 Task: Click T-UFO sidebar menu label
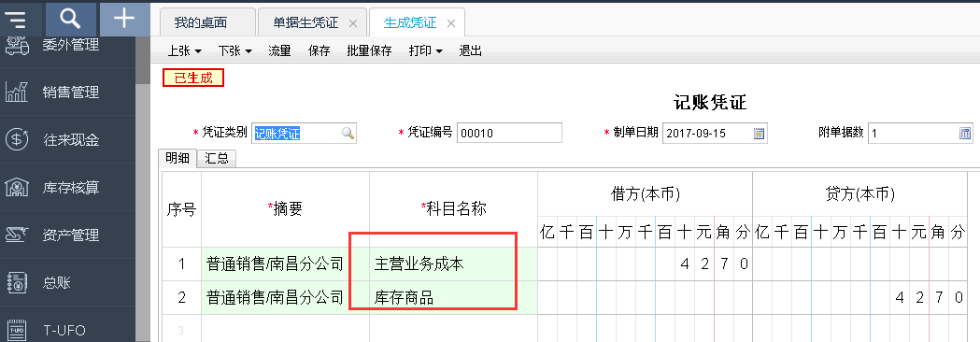click(64, 330)
